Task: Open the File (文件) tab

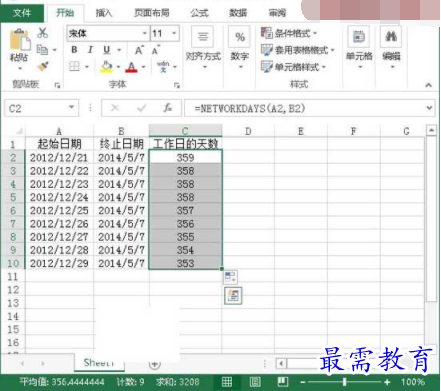Action: click(22, 13)
